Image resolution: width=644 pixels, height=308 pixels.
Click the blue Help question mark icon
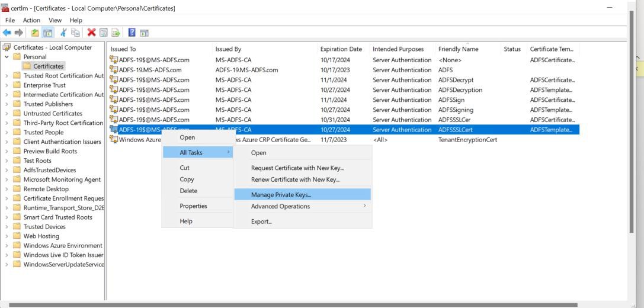tap(132, 33)
